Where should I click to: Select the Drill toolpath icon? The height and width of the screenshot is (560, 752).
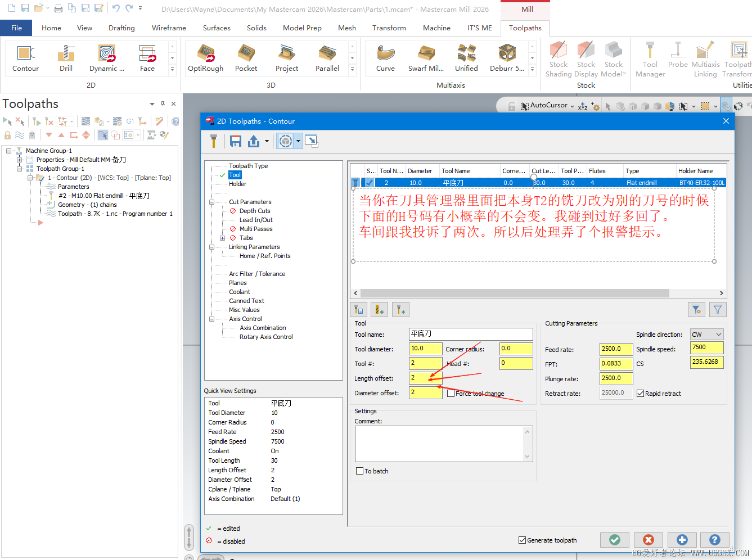point(66,58)
